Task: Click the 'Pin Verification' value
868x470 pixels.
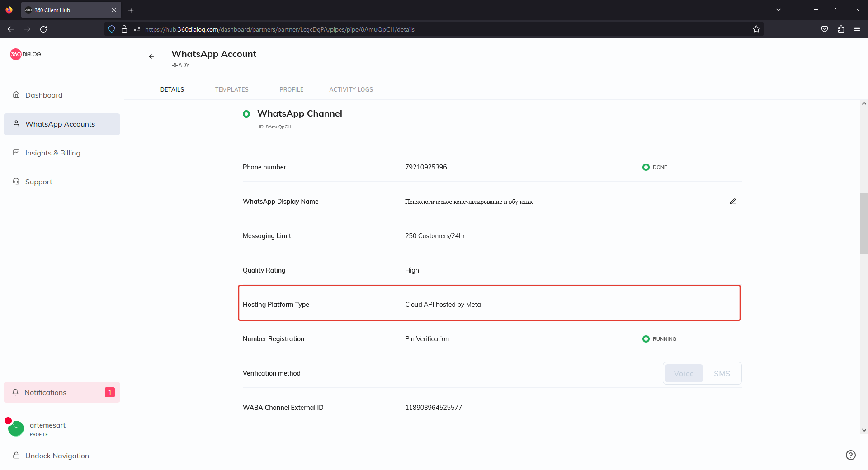Action: pyautogui.click(x=427, y=339)
